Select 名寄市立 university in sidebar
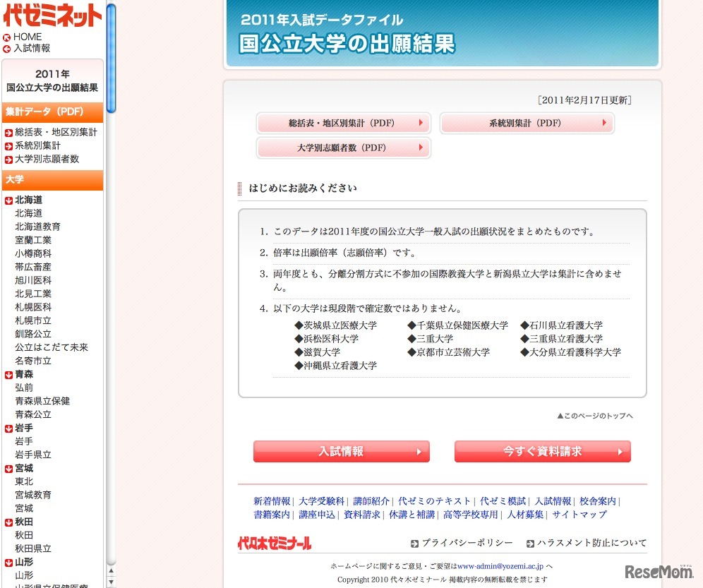The width and height of the screenshot is (703, 588). pyautogui.click(x=33, y=361)
